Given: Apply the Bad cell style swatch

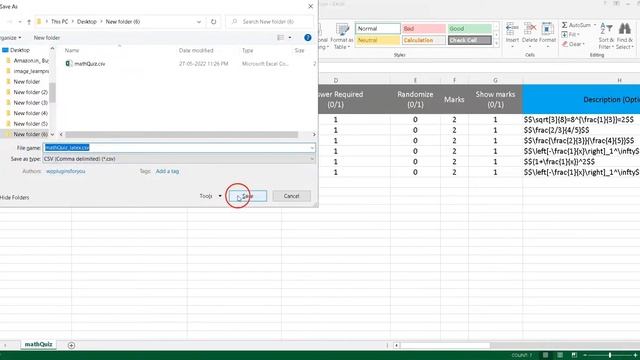Looking at the screenshot, I should pos(424,29).
